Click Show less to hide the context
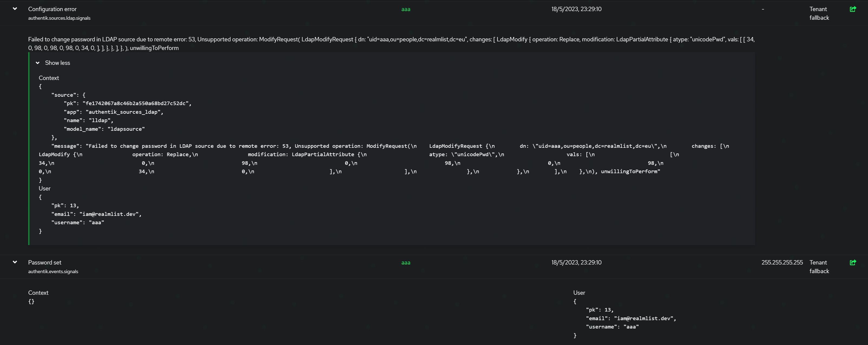The height and width of the screenshot is (345, 868). tap(57, 63)
